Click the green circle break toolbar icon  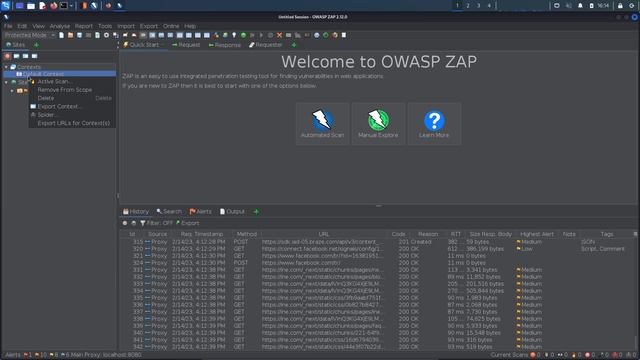243,35
